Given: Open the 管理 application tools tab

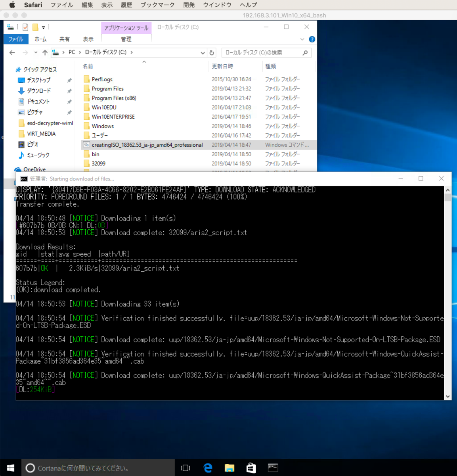Looking at the screenshot, I should (126, 39).
